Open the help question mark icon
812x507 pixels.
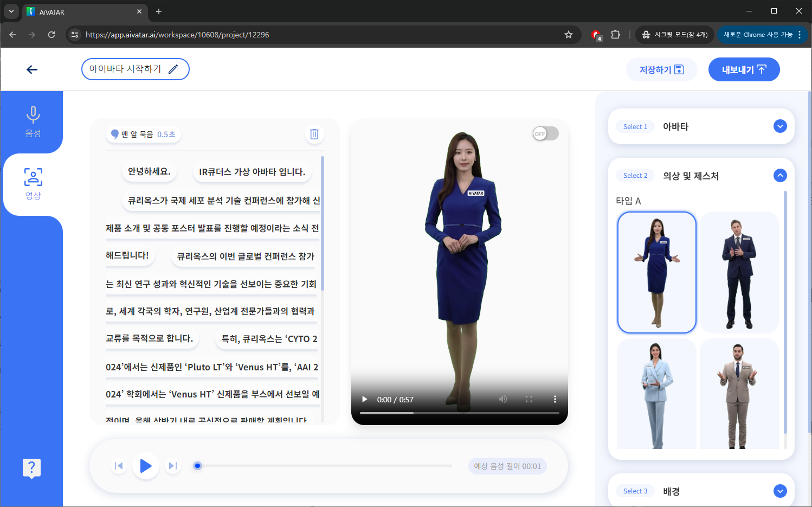[31, 468]
